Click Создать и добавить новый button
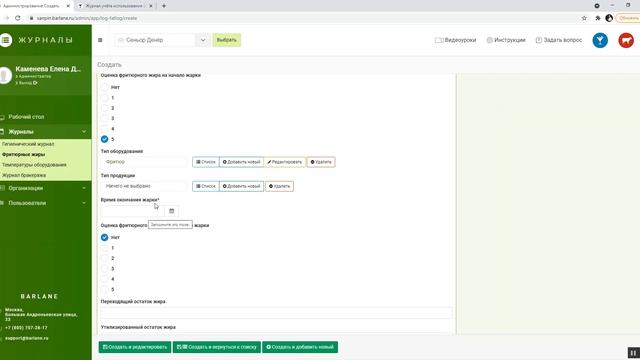The image size is (640, 360). click(300, 347)
